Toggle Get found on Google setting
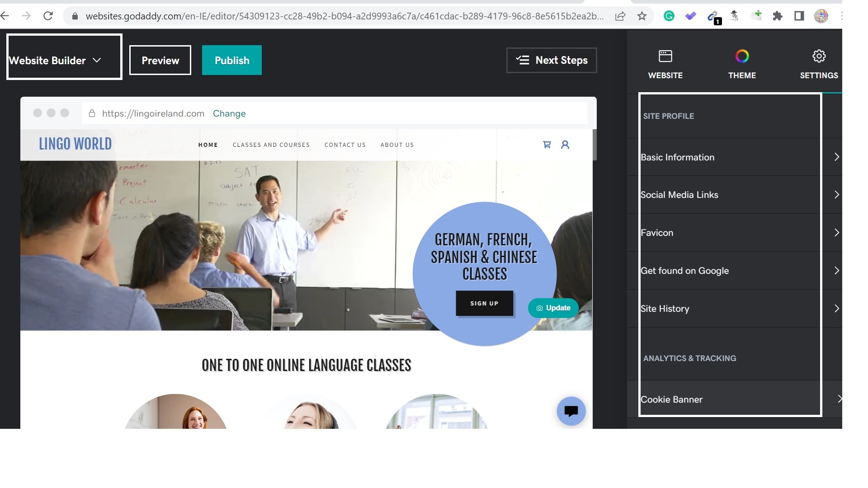Image resolution: width=868 pixels, height=488 pixels. 740,271
